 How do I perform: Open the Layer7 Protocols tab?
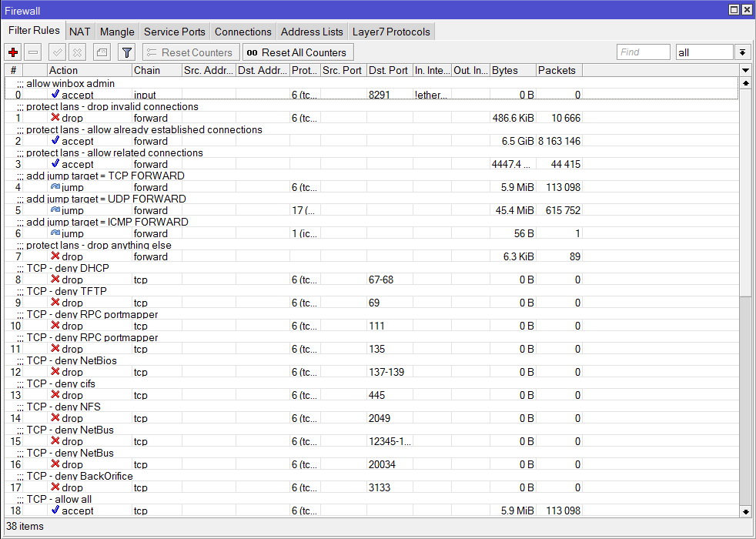(391, 32)
